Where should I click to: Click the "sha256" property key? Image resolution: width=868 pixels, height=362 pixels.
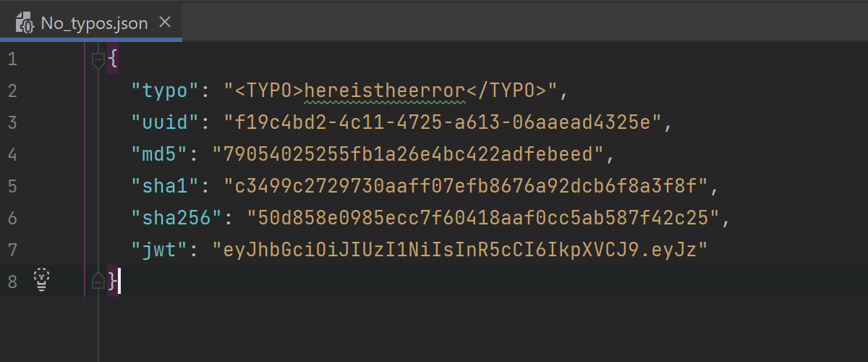pyautogui.click(x=176, y=218)
